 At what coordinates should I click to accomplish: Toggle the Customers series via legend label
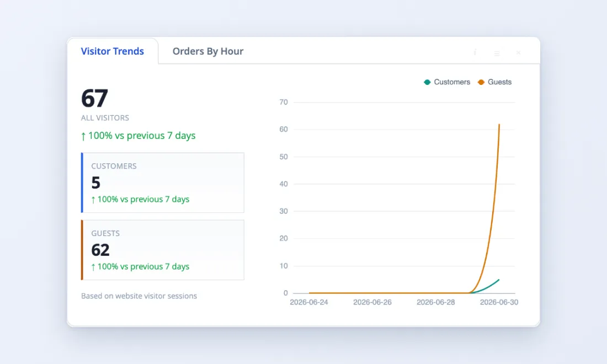coord(452,82)
